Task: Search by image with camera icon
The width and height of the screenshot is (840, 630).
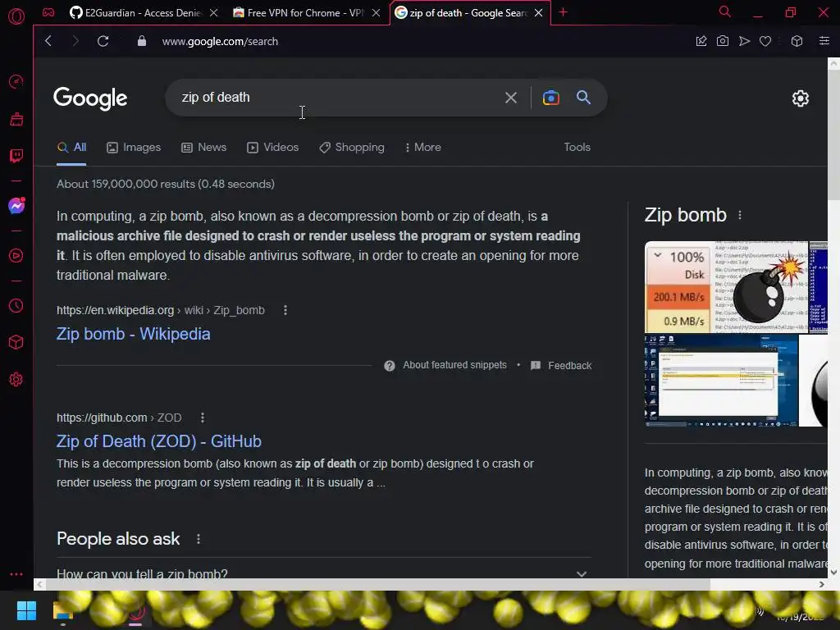Action: tap(550, 98)
